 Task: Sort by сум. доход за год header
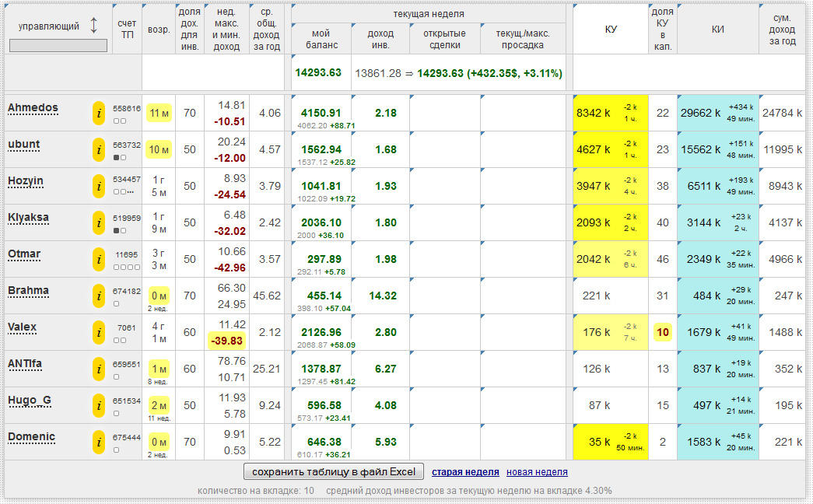(782, 29)
